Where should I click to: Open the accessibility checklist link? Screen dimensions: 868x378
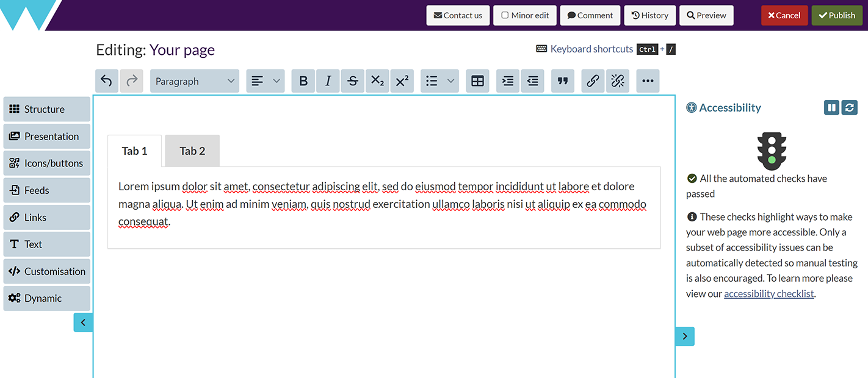point(769,294)
